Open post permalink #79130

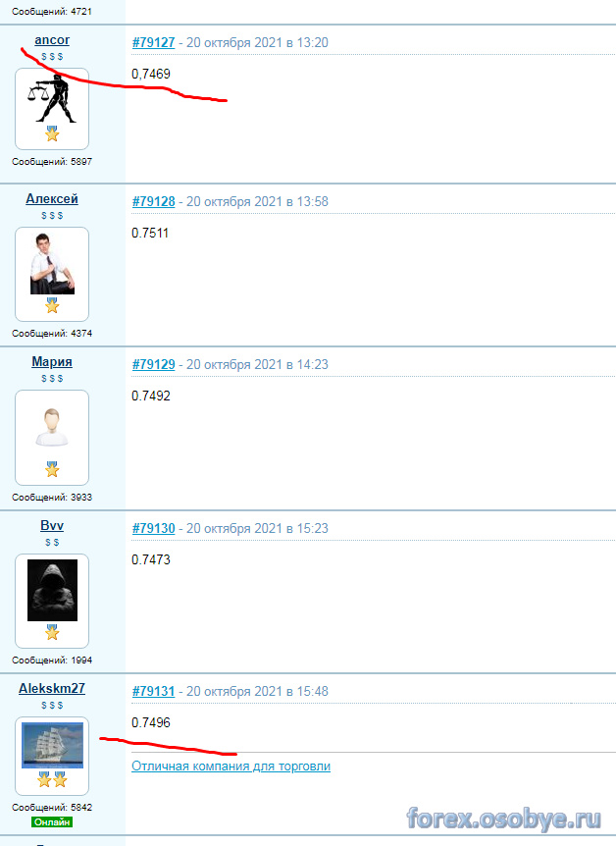[x=154, y=528]
